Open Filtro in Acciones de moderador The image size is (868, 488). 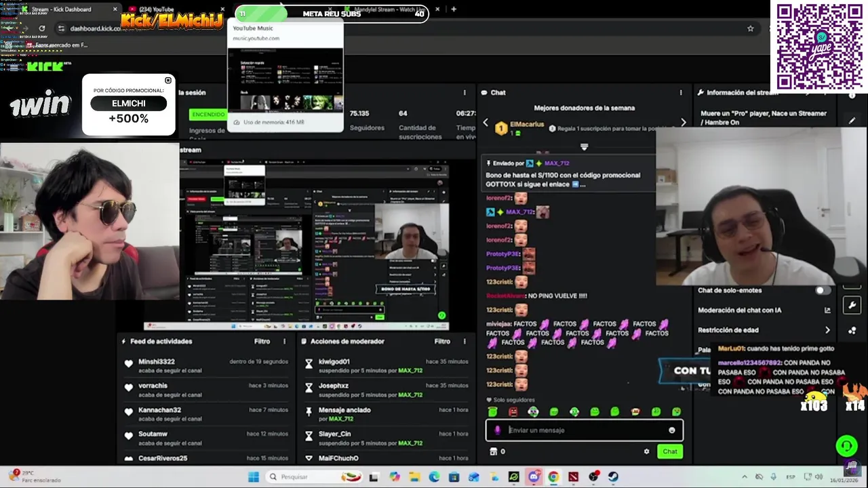(442, 342)
